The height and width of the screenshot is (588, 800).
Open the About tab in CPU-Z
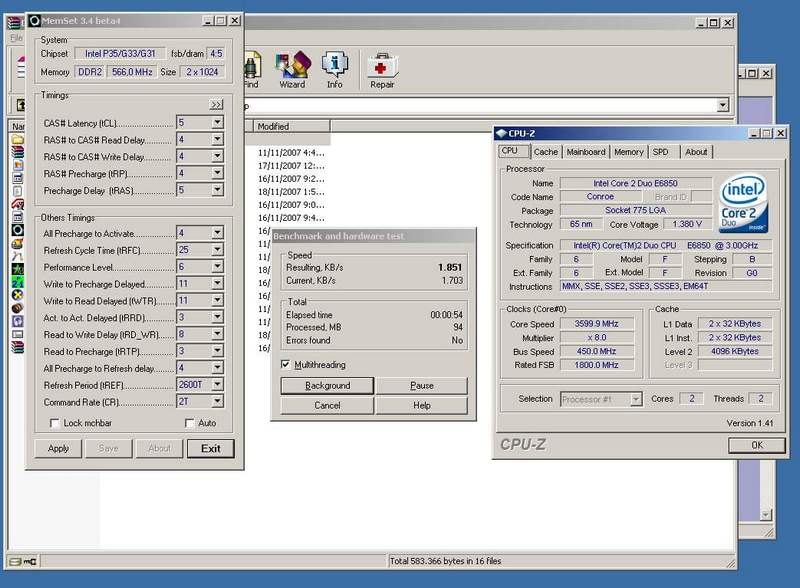coord(696,152)
